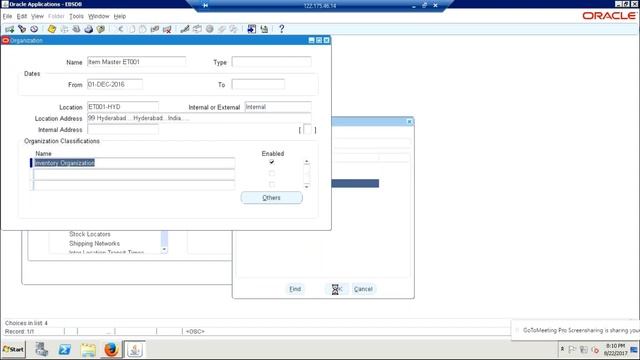Click the system tray clock
This screenshot has width=640, height=360.
(615, 349)
